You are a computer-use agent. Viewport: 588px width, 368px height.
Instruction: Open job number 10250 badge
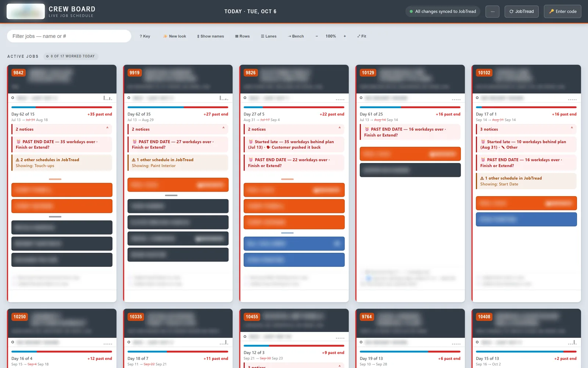pyautogui.click(x=19, y=317)
